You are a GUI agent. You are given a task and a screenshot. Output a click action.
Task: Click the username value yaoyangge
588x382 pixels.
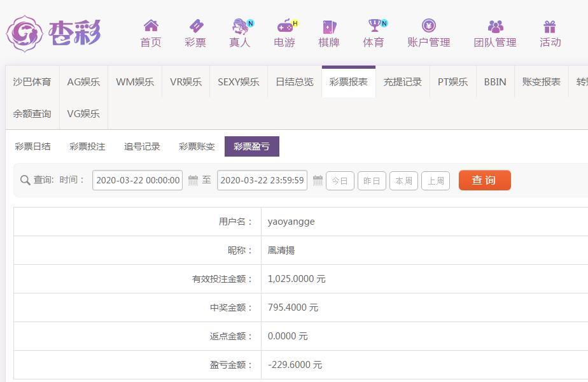coord(291,222)
